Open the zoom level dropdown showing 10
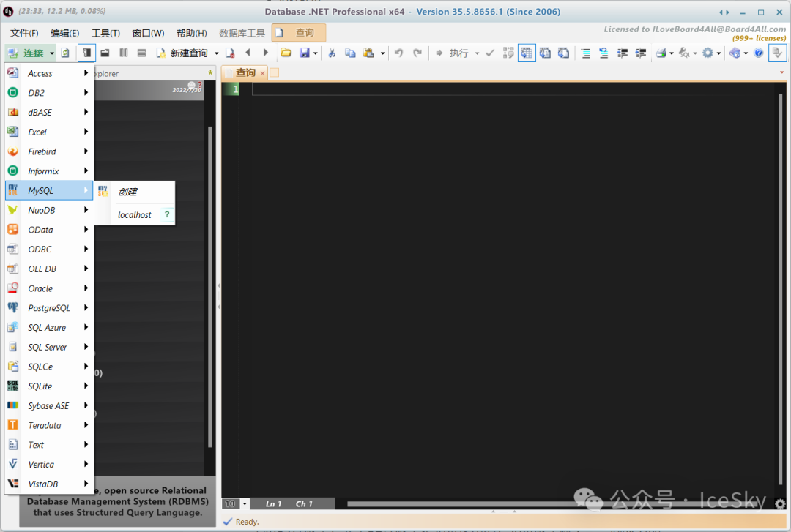This screenshot has width=791, height=532. 245,504
